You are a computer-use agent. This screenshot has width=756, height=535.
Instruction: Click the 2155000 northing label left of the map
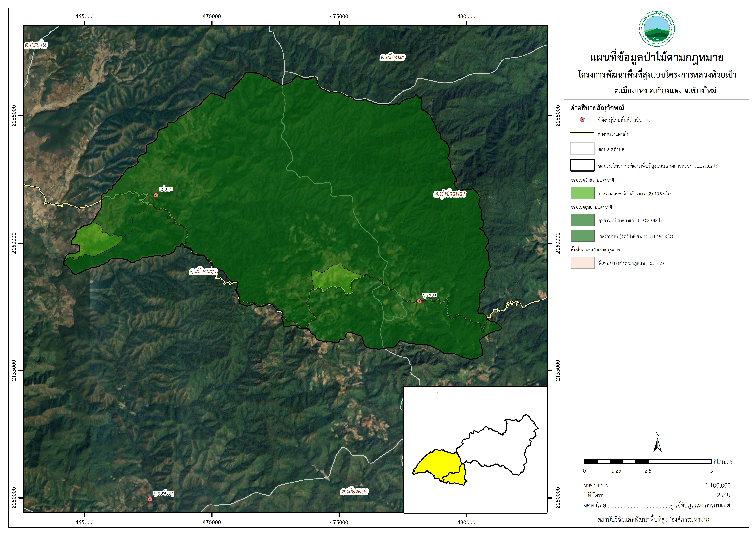coord(14,370)
